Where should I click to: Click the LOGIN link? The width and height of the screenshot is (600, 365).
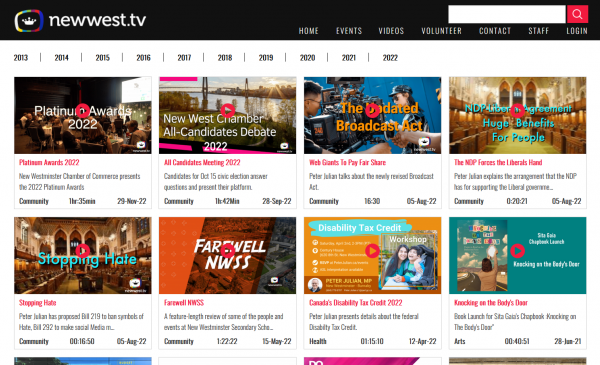click(x=577, y=31)
